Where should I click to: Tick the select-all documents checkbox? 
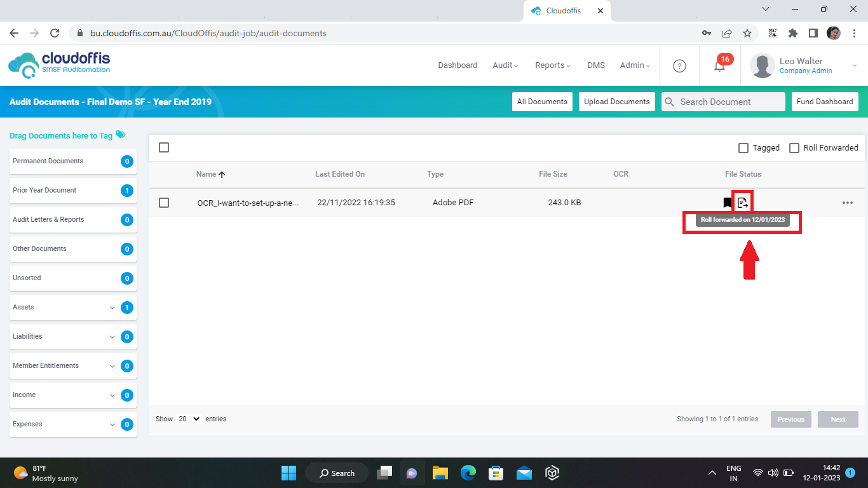(x=164, y=147)
